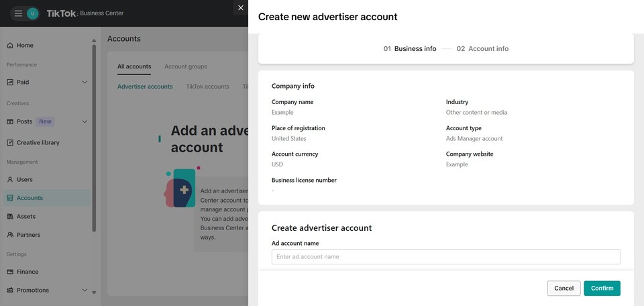Click the Cancel button
The image size is (644, 306).
pyautogui.click(x=563, y=288)
